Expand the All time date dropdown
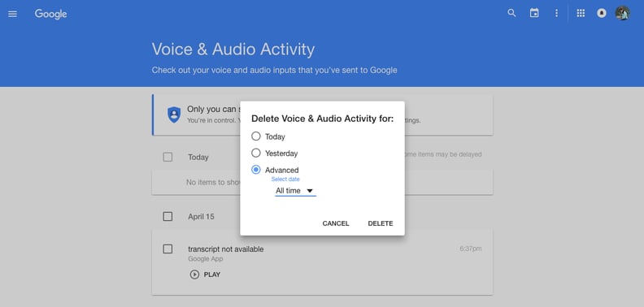 pyautogui.click(x=295, y=191)
